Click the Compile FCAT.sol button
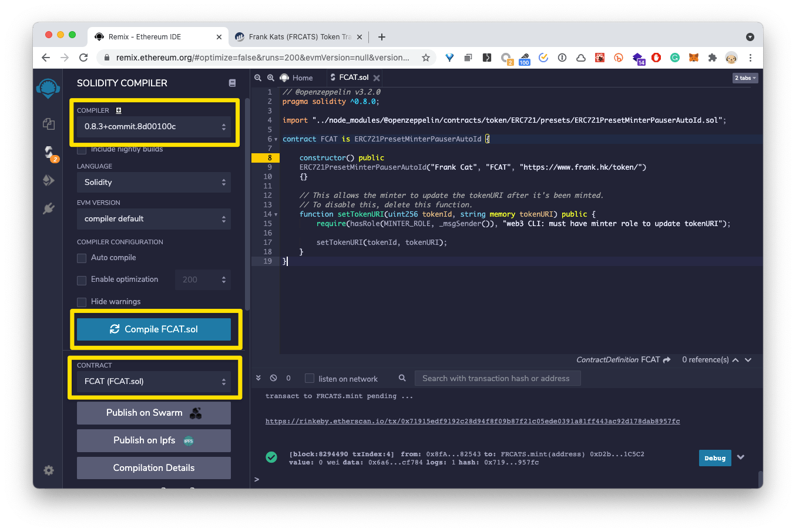This screenshot has height=532, width=796. (x=154, y=329)
